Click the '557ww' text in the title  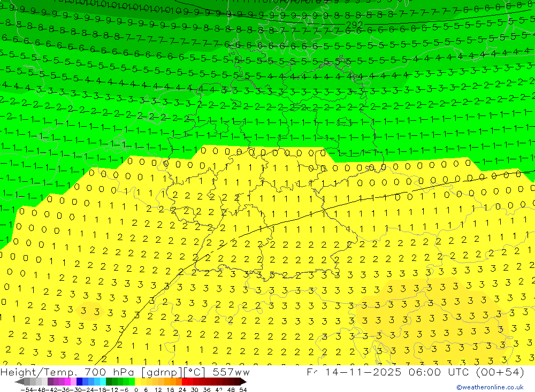[x=231, y=372]
